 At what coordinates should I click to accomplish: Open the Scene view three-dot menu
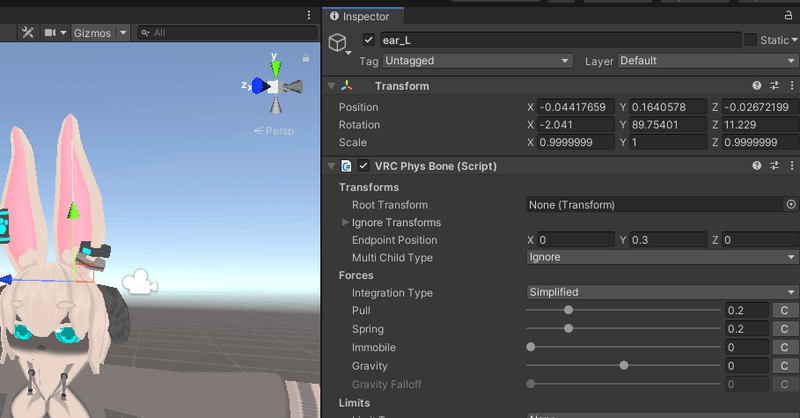pyautogui.click(x=309, y=15)
